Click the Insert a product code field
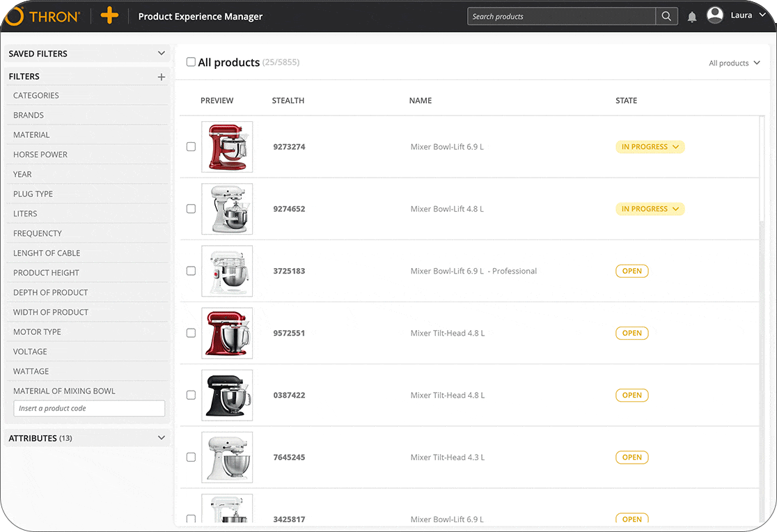The width and height of the screenshot is (777, 532). (x=89, y=409)
